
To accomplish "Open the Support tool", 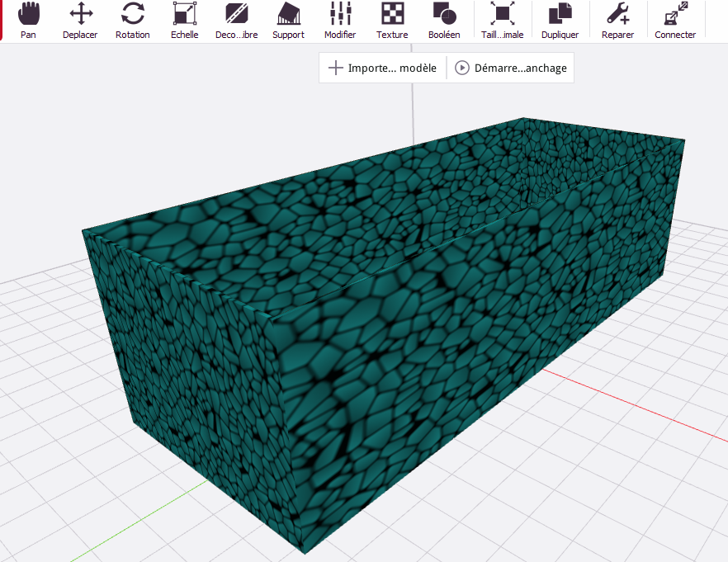I will click(288, 21).
